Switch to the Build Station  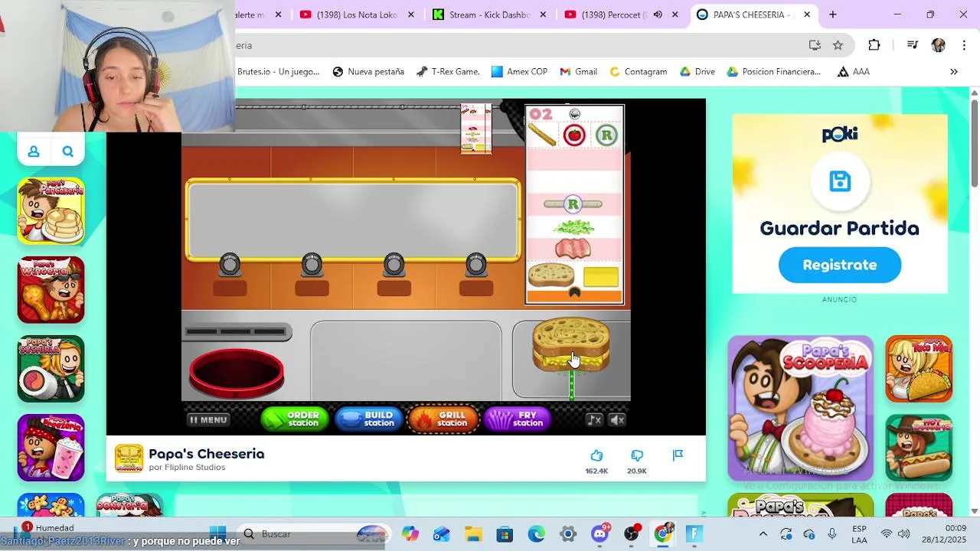click(x=369, y=419)
